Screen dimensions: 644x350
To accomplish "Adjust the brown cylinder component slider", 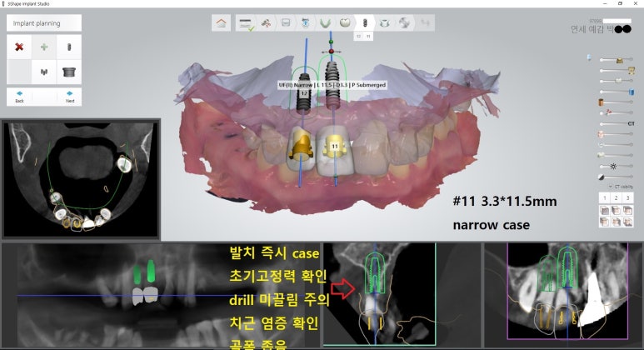I will [x=616, y=102].
